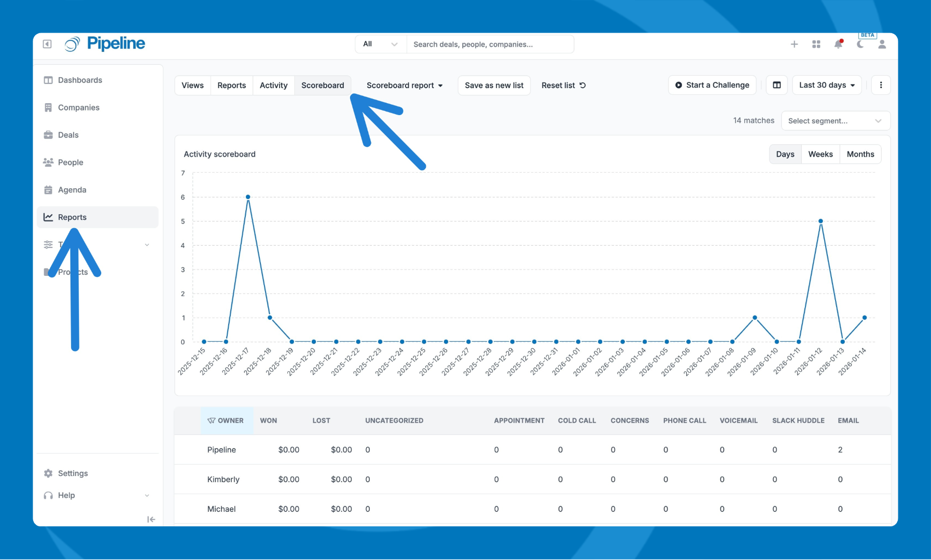Open the Last 30 days dropdown
Viewport: 931px width, 560px height.
827,85
